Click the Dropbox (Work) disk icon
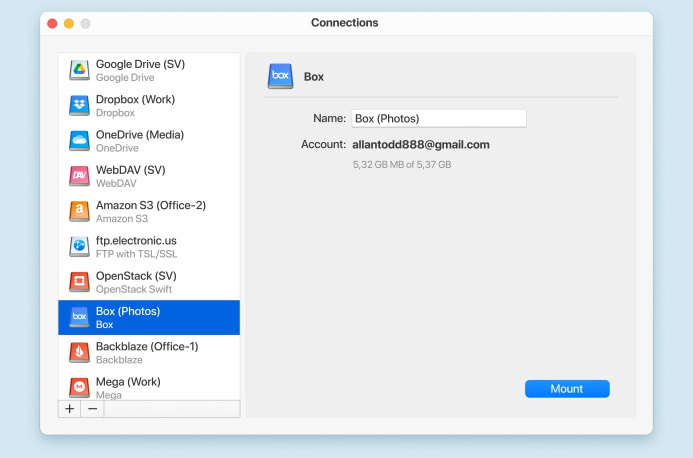The width and height of the screenshot is (693, 458). click(80, 105)
